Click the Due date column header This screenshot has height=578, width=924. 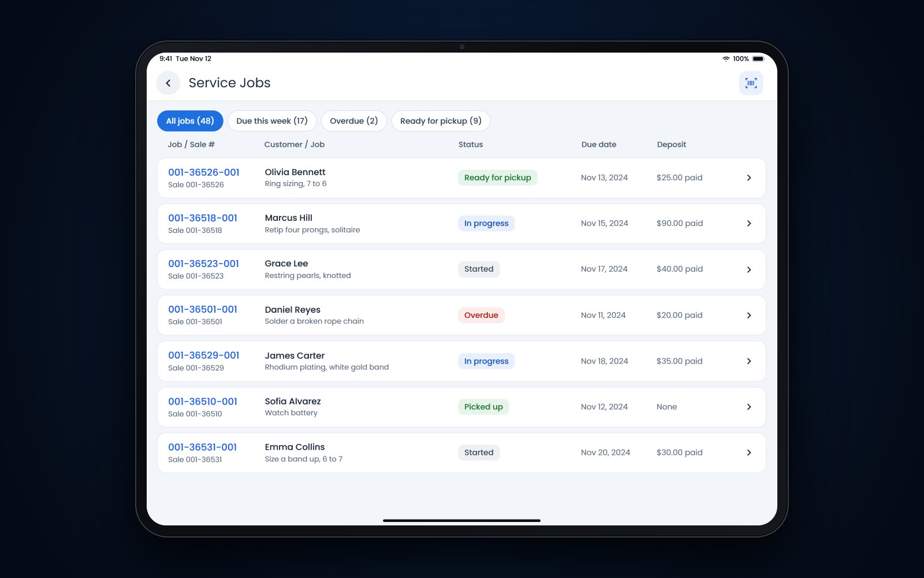pos(599,144)
